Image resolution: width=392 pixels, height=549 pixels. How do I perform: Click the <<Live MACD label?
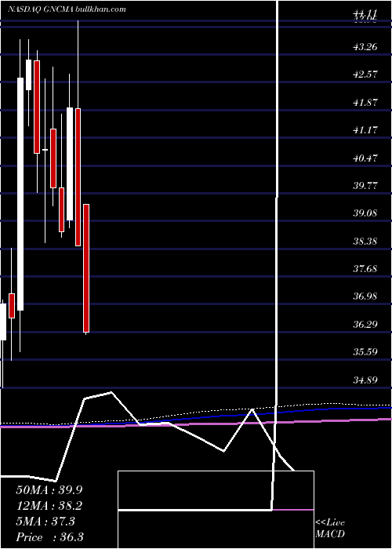coord(330,529)
